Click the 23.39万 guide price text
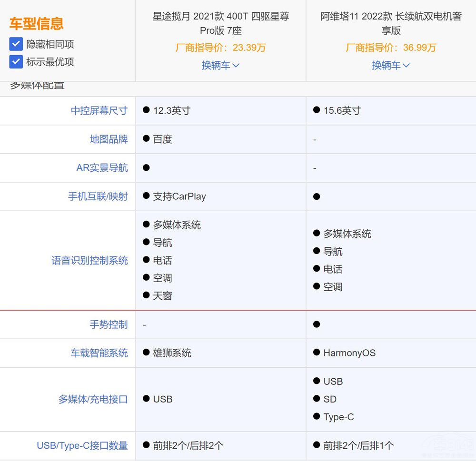This screenshot has height=461, width=476. point(249,48)
